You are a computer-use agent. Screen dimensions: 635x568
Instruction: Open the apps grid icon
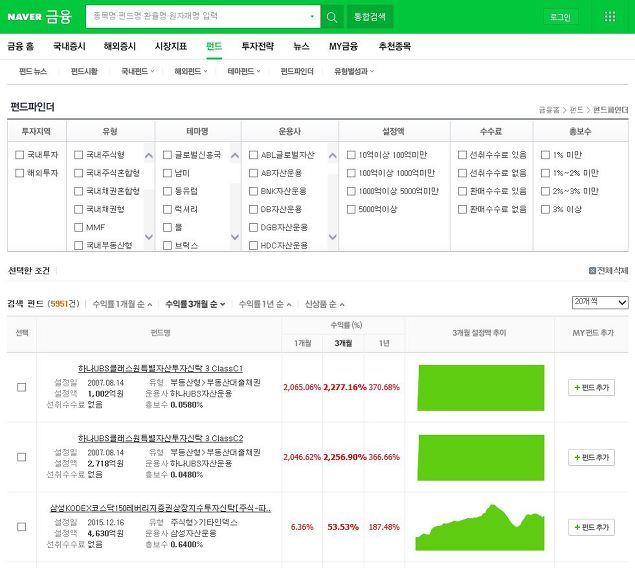click(609, 17)
